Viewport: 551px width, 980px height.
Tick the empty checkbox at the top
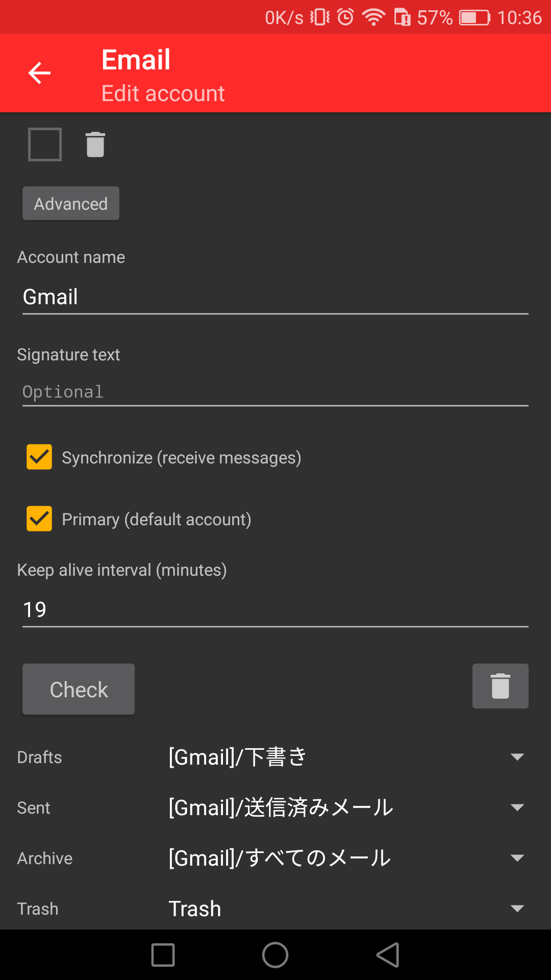[x=45, y=144]
